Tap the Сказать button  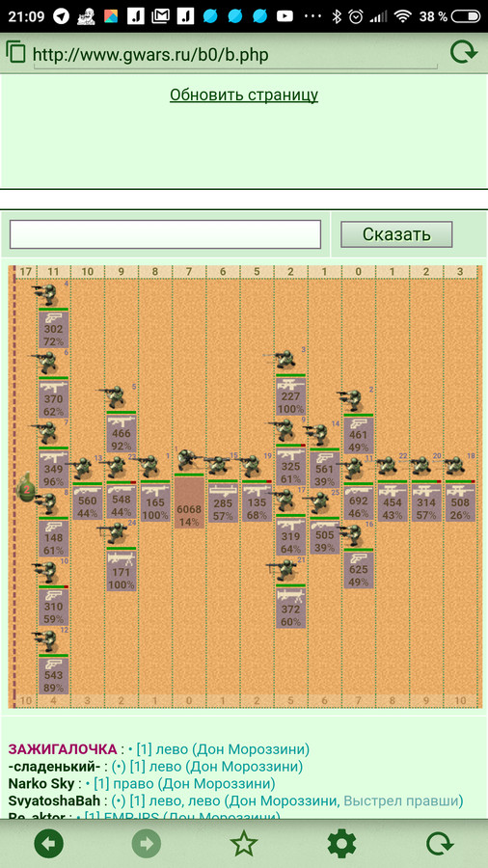[396, 234]
